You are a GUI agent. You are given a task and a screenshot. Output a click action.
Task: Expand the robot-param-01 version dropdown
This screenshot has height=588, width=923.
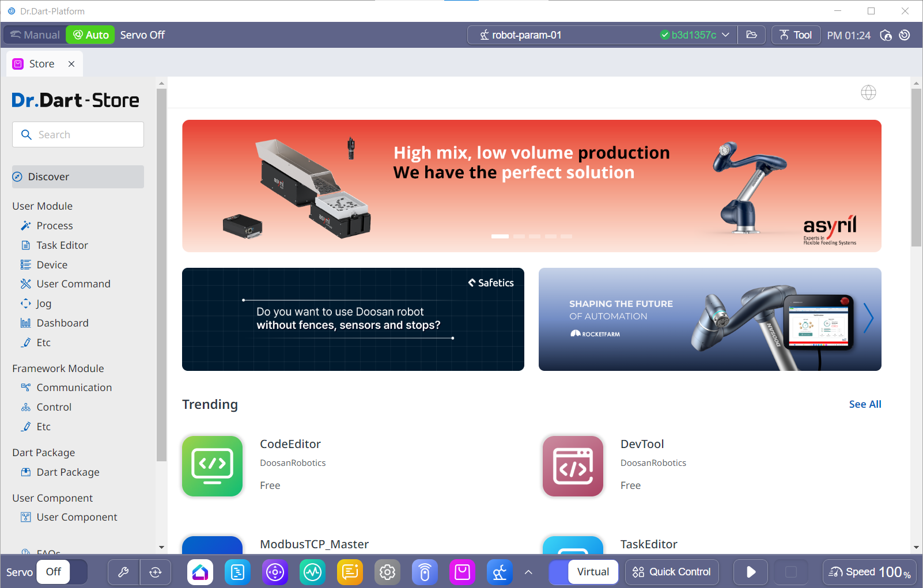point(725,35)
